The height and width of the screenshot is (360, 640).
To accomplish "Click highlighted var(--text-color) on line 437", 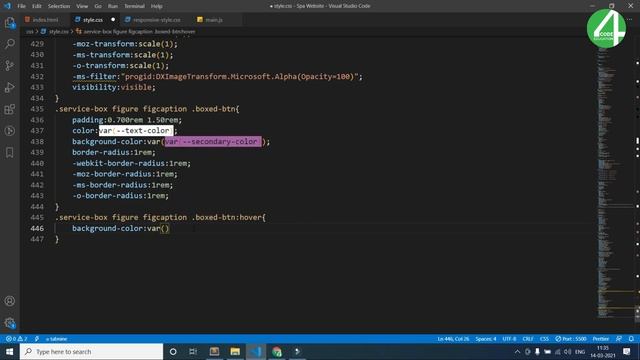I will [136, 131].
